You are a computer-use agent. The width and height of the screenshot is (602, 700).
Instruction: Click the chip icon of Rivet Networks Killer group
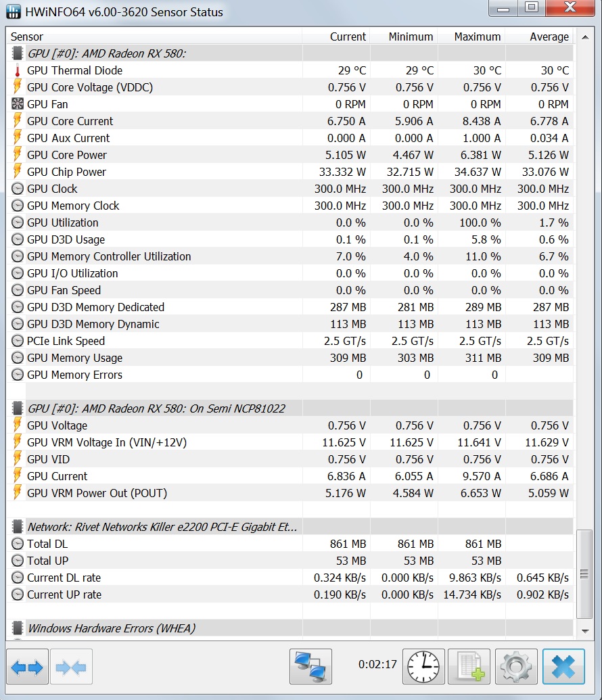[x=17, y=527]
